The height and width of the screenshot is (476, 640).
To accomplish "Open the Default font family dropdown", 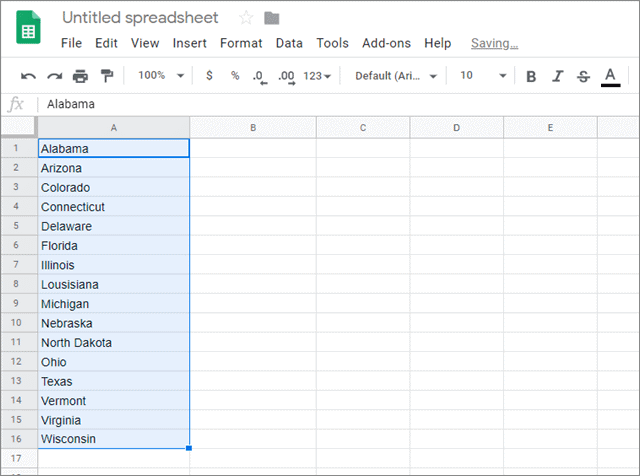I will [x=396, y=76].
